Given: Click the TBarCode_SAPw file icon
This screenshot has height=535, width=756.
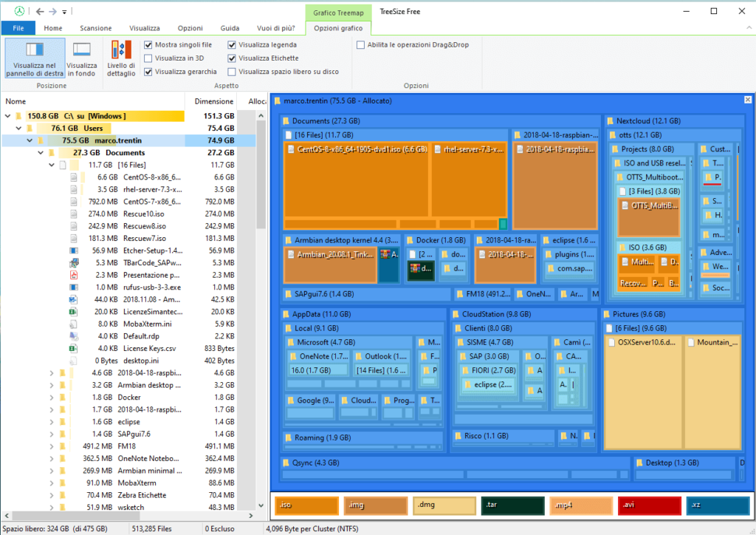Looking at the screenshot, I should [74, 263].
